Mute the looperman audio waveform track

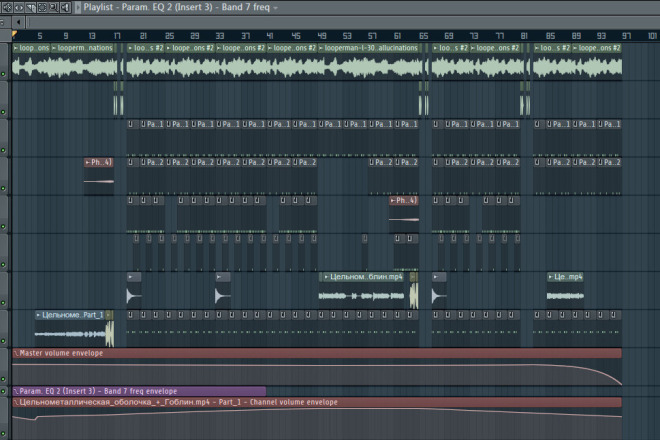click(3, 74)
